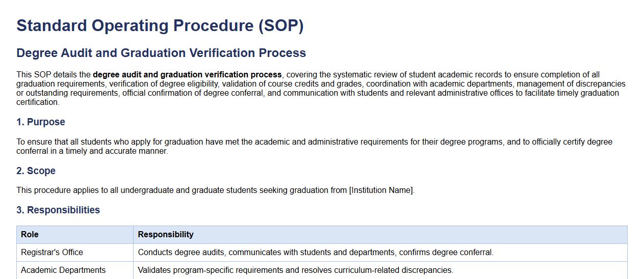Select the 2. Scope heading

pyautogui.click(x=36, y=171)
